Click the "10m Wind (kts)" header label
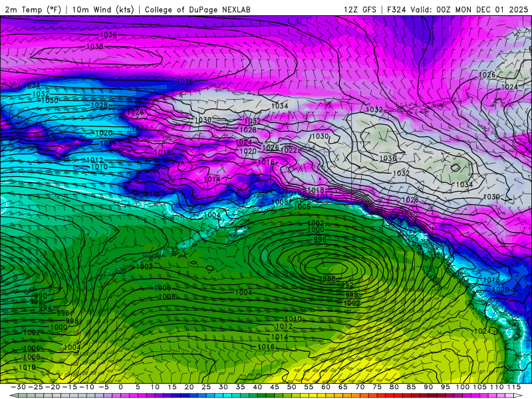Image resolution: width=532 pixels, height=399 pixels. pyautogui.click(x=103, y=9)
